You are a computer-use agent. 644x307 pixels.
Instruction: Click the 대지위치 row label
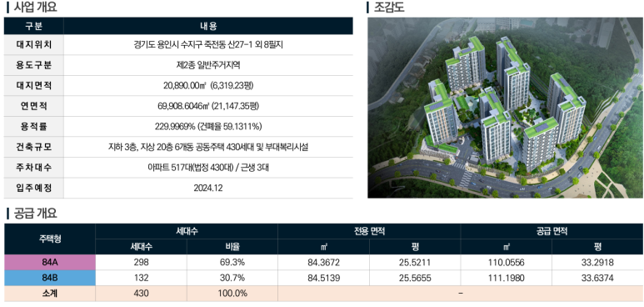(33, 44)
